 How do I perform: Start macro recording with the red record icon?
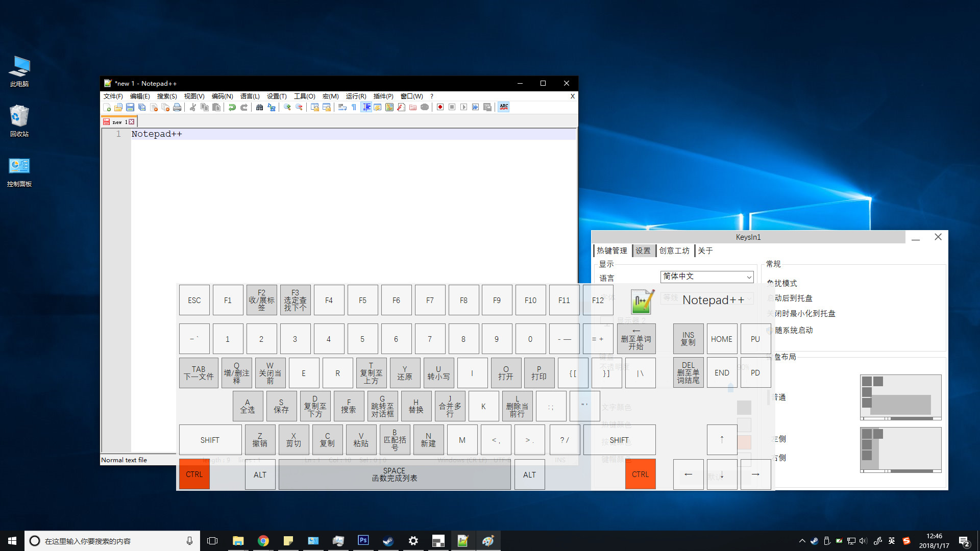(440, 107)
